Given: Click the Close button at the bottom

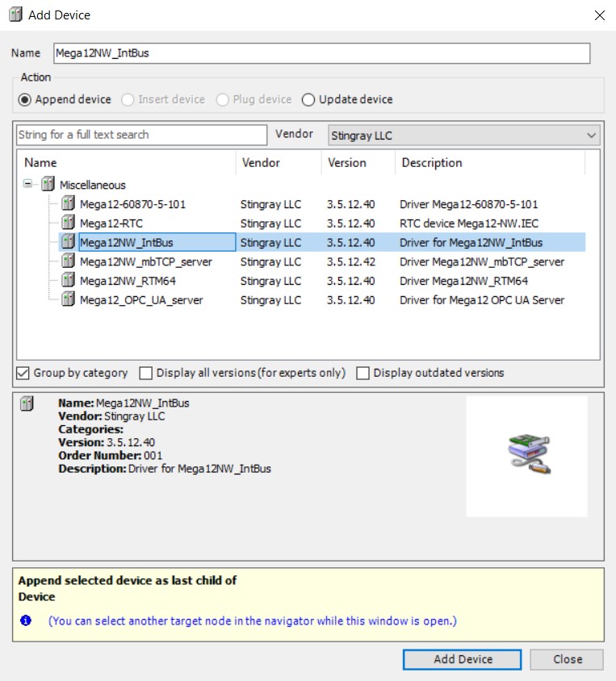Looking at the screenshot, I should point(568,659).
